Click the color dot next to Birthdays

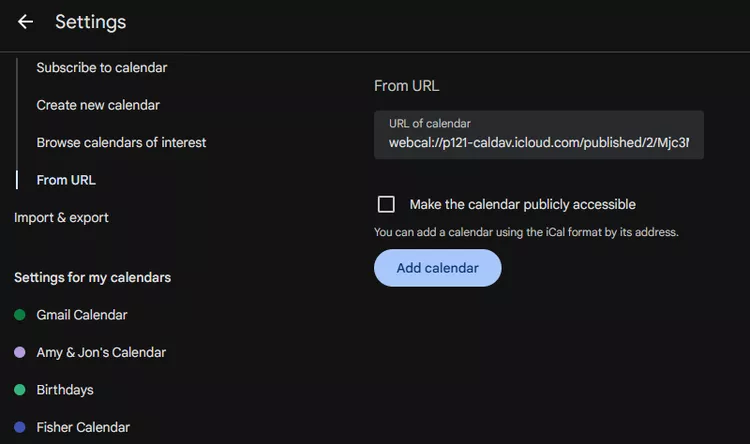tap(20, 390)
